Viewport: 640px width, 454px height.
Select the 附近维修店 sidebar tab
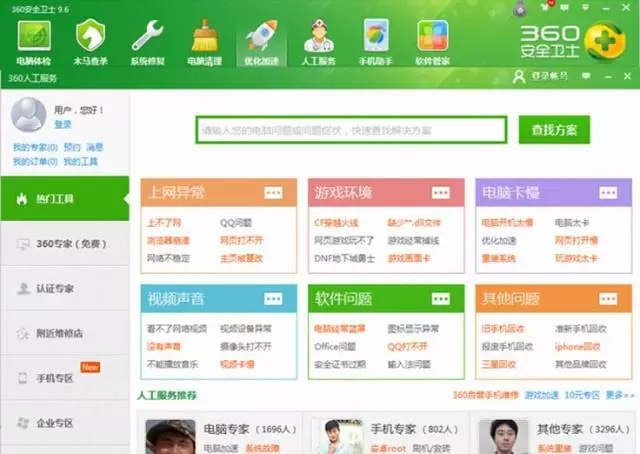pyautogui.click(x=65, y=334)
